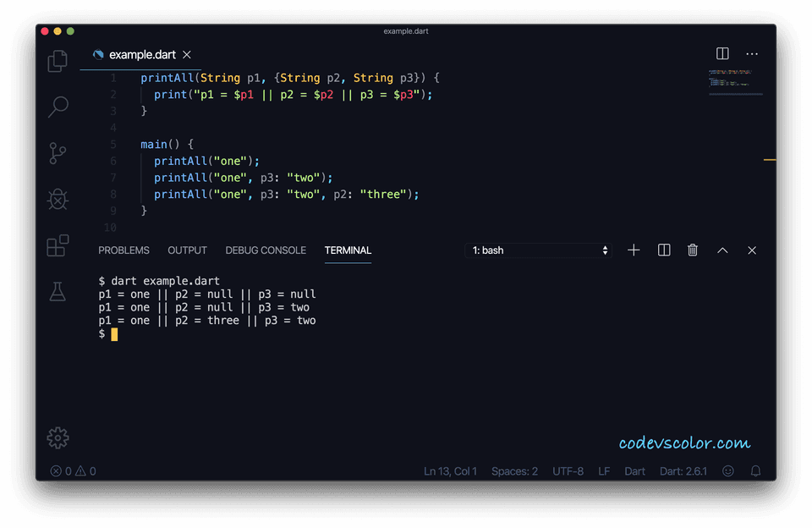The height and width of the screenshot is (528, 812).
Task: Switch to the DEBUG CONSOLE tab
Action: [266, 250]
